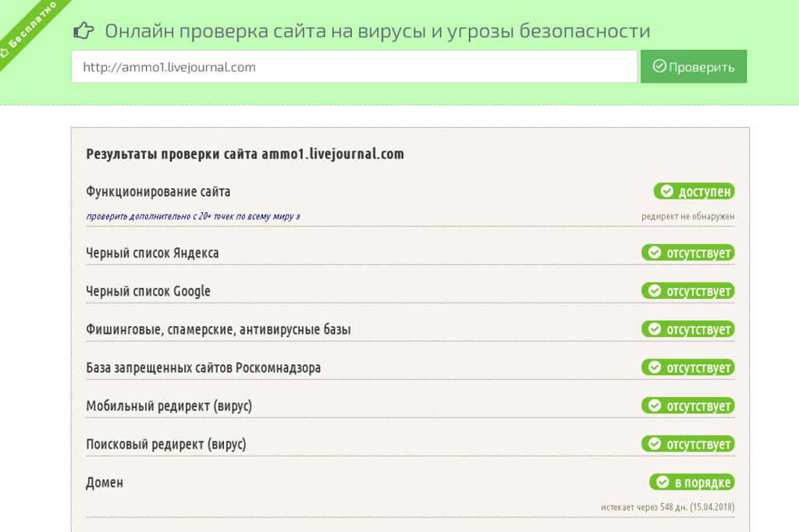Click the отсутствует badge for Поисковый редирект
The image size is (799, 532).
[x=688, y=444]
